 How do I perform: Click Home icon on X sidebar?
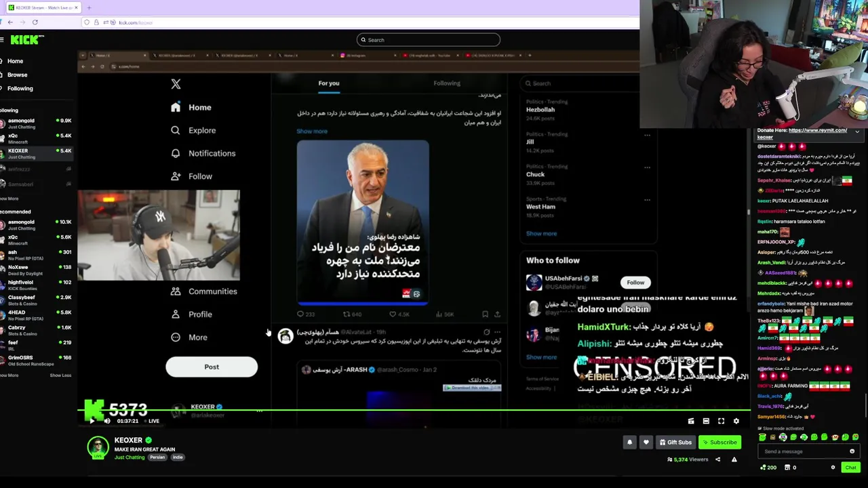[x=176, y=107]
